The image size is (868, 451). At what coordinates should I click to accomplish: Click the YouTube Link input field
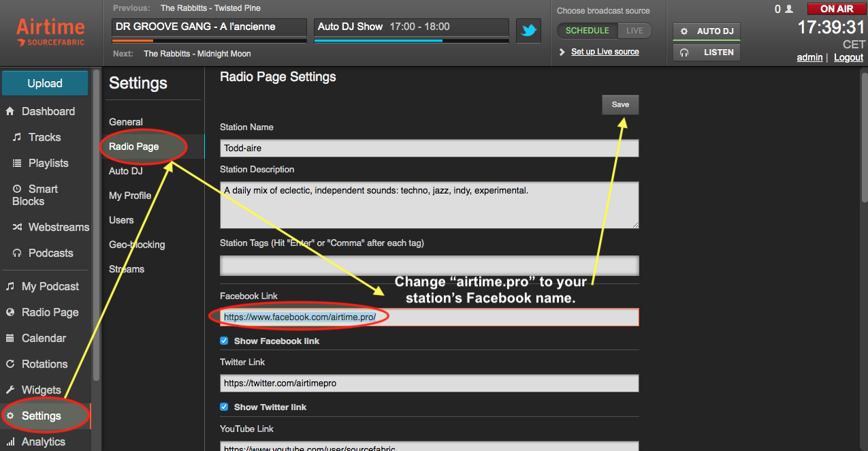pos(430,446)
